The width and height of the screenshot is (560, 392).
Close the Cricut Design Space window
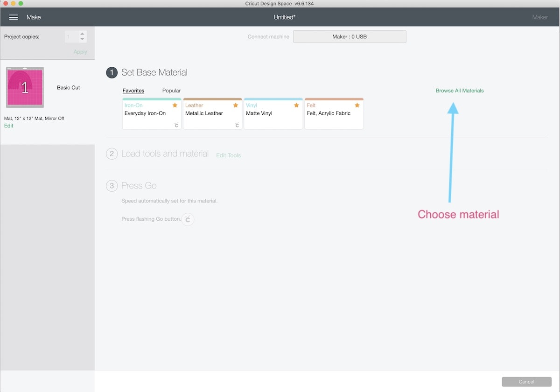(x=5, y=3)
